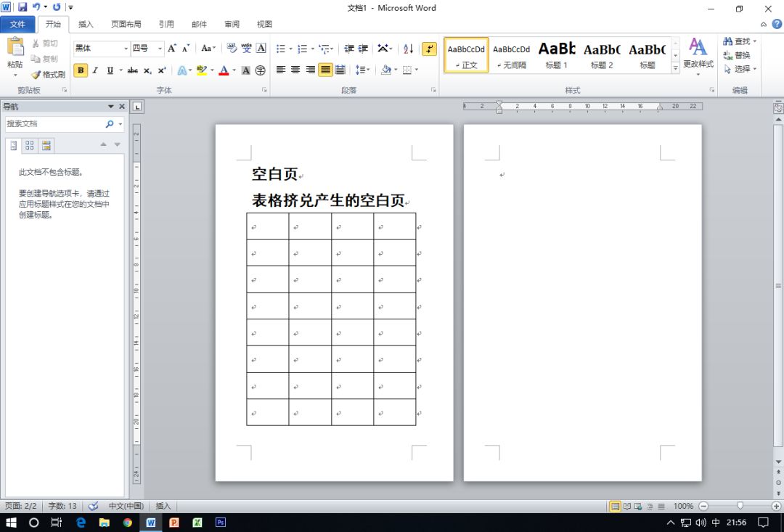Click the Sort (A-Z) icon
The width and height of the screenshot is (784, 532).
408,49
